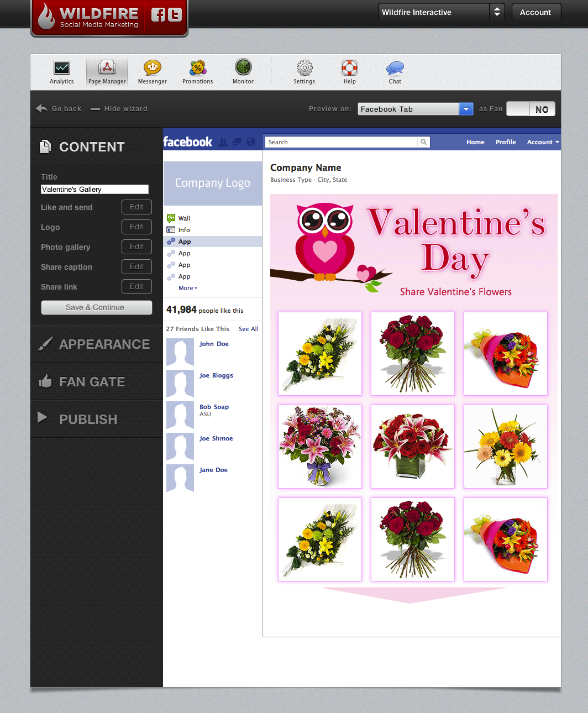Click See All friends link
Image resolution: width=588 pixels, height=713 pixels.
(249, 329)
